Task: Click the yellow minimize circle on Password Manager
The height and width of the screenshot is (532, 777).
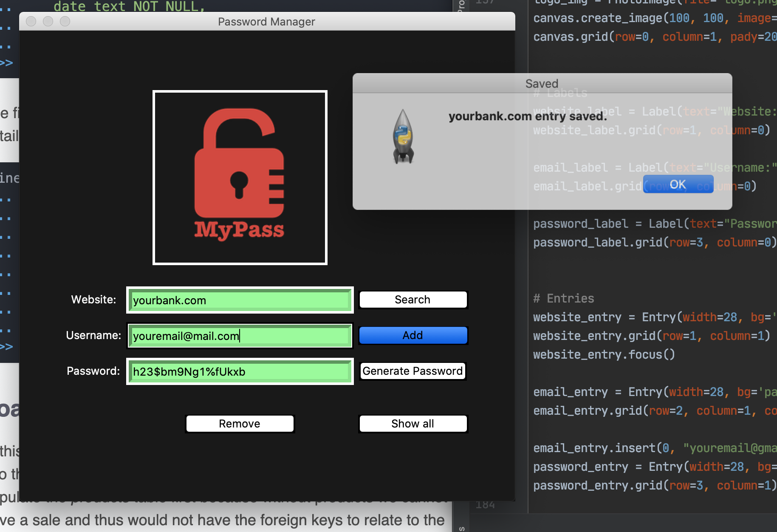Action: pos(48,21)
